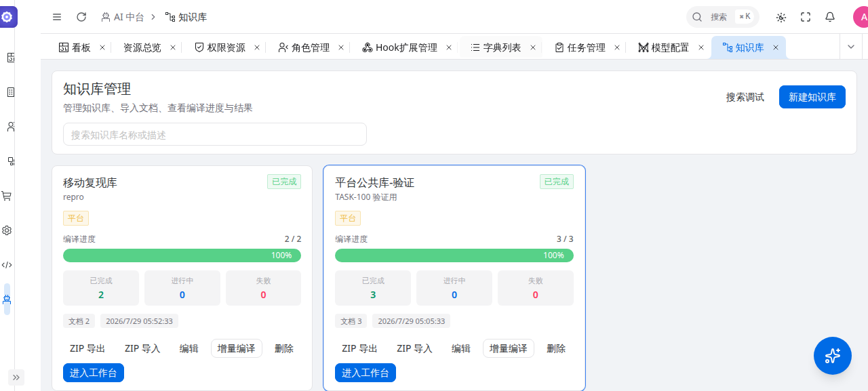Click 增量编译 on 移动复现库 card
868x391 pixels.
tap(237, 348)
